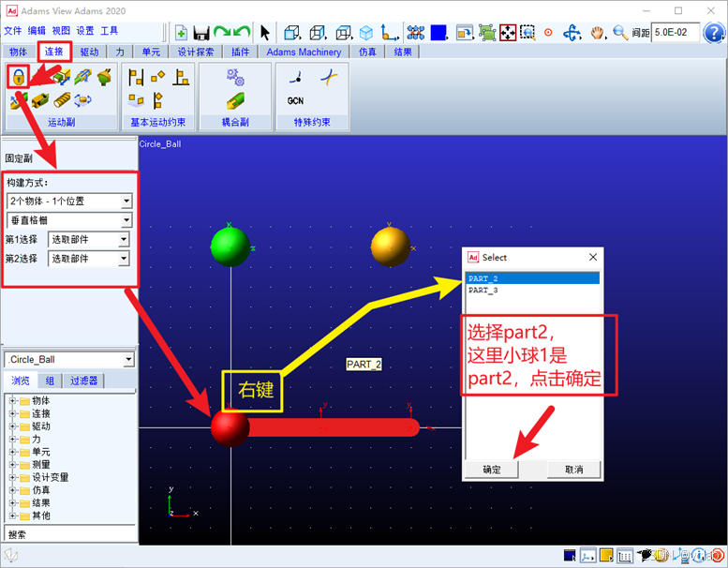728x568 pixels.
Task: Click the undo arrow icon
Action: pyautogui.click(x=242, y=32)
